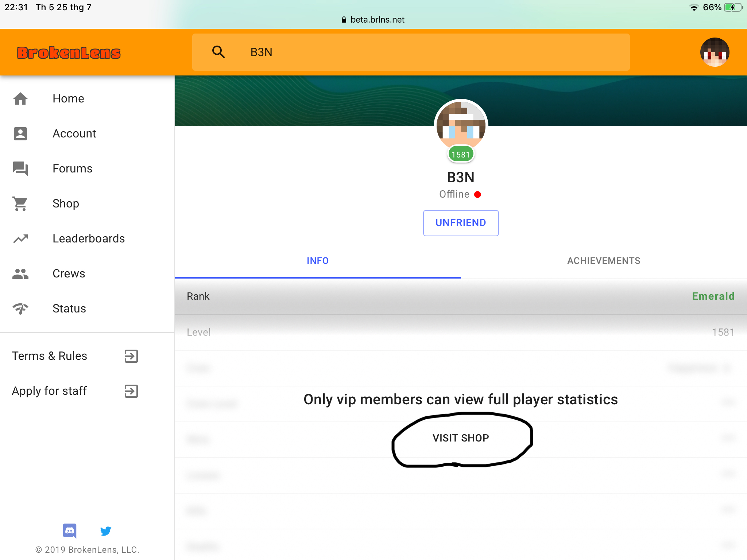This screenshot has width=747, height=560.
Task: Open the Apply for staff arrow icon
Action: [x=131, y=391]
